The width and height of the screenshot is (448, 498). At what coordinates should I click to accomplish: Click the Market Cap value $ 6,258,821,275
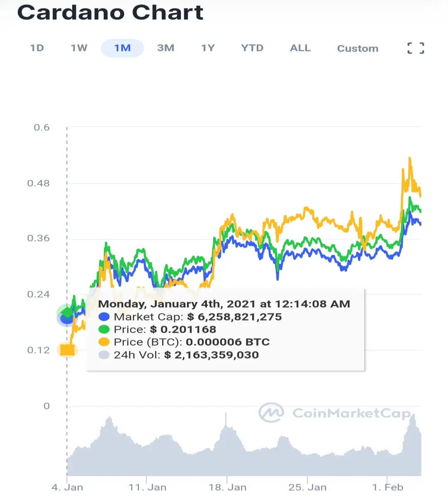pyautogui.click(x=234, y=317)
